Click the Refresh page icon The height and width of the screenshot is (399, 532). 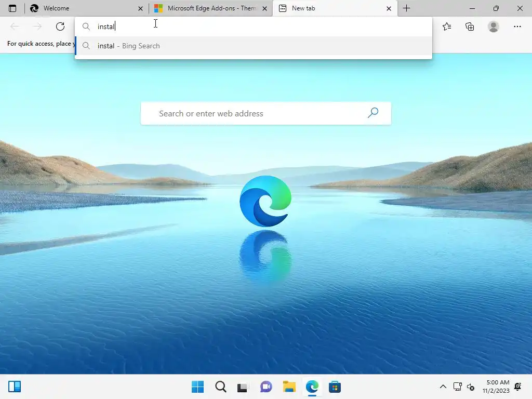click(60, 26)
